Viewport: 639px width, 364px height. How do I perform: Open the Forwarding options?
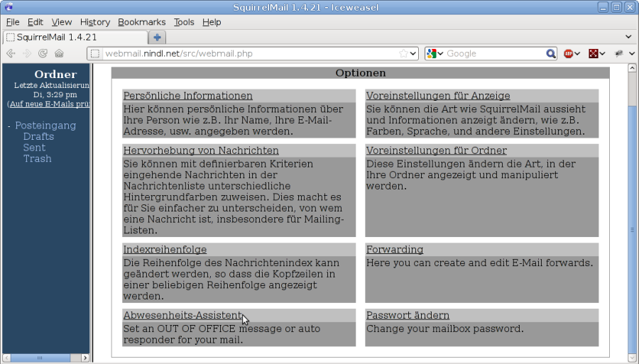click(x=395, y=250)
